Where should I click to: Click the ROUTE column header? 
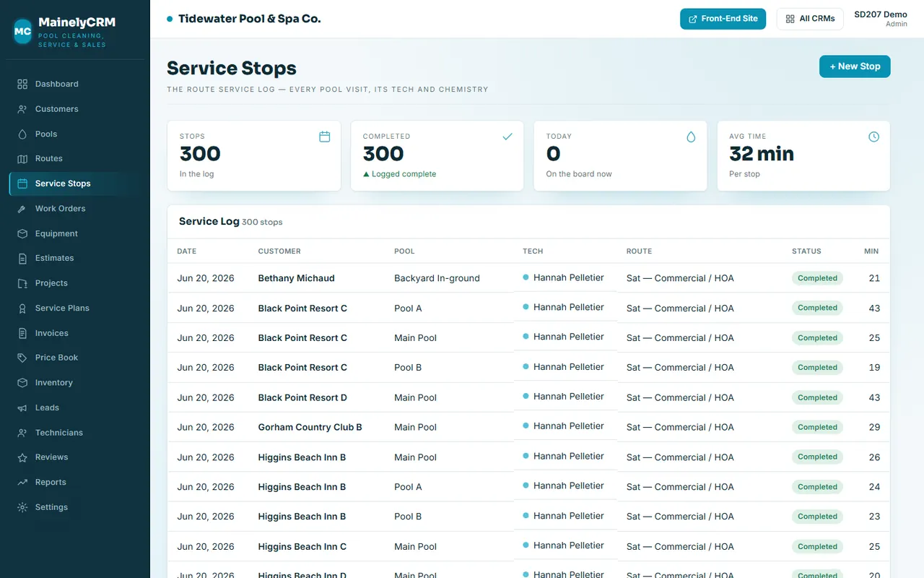coord(639,251)
